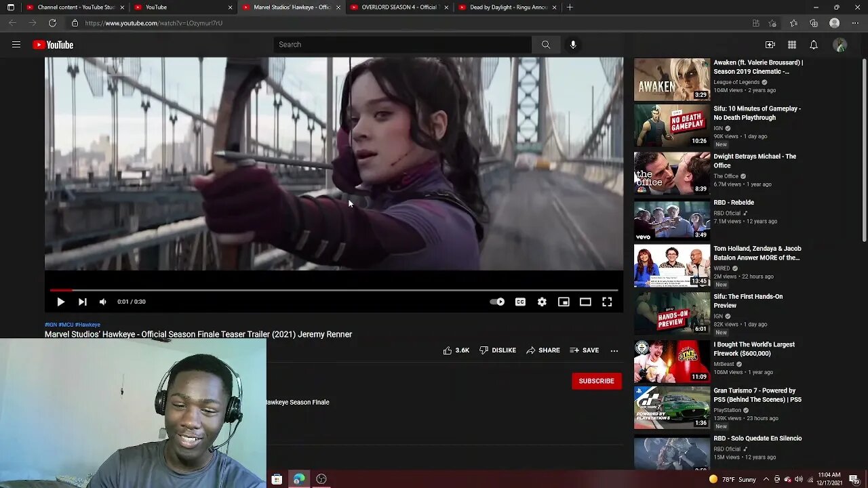Expand the system tray hidden icons chevron
The height and width of the screenshot is (488, 868).
pos(766,479)
